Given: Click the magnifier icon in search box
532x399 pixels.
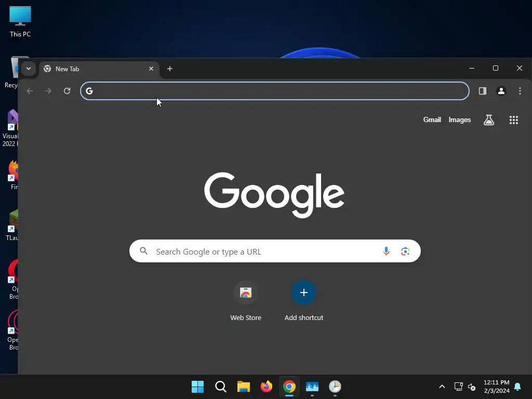Looking at the screenshot, I should tap(143, 251).
